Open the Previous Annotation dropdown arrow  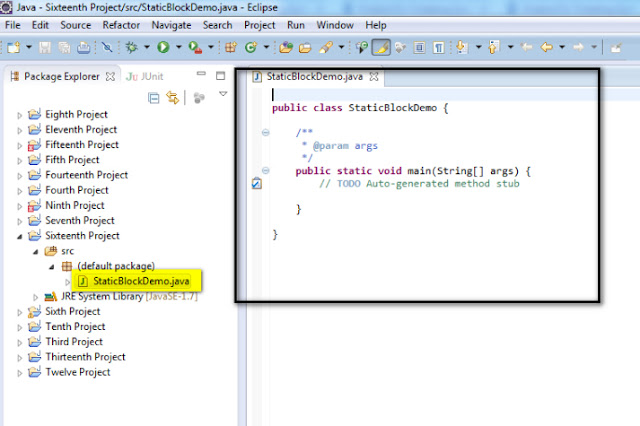tap(510, 47)
